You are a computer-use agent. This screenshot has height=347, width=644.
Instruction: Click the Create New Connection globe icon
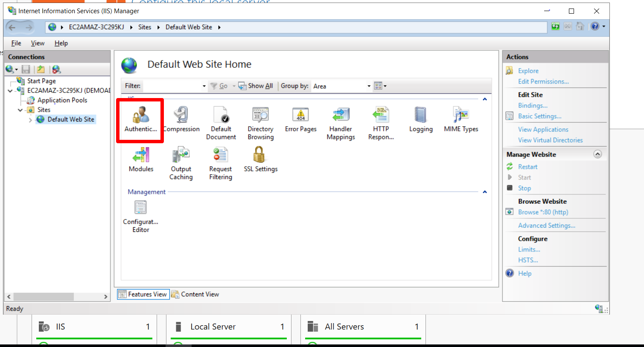[x=9, y=69]
